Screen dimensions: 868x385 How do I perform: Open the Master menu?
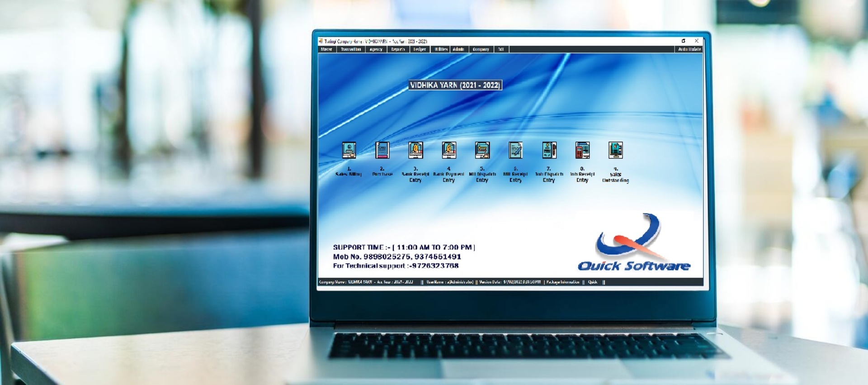pos(326,49)
